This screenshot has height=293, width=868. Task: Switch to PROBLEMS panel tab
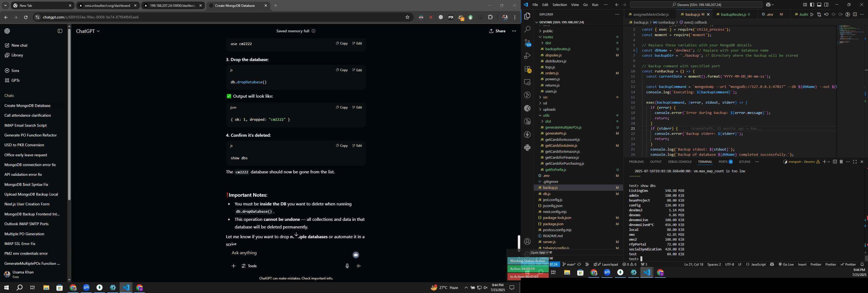pos(636,162)
